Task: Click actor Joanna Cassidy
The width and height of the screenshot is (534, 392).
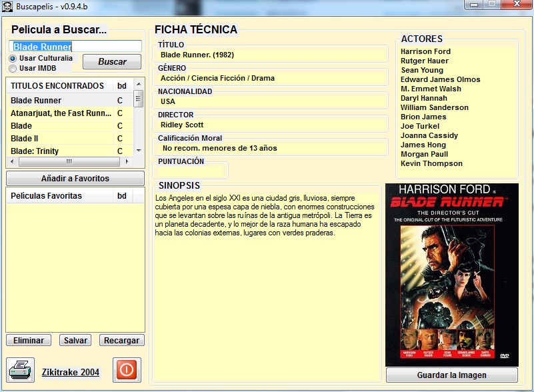Action: coord(429,135)
